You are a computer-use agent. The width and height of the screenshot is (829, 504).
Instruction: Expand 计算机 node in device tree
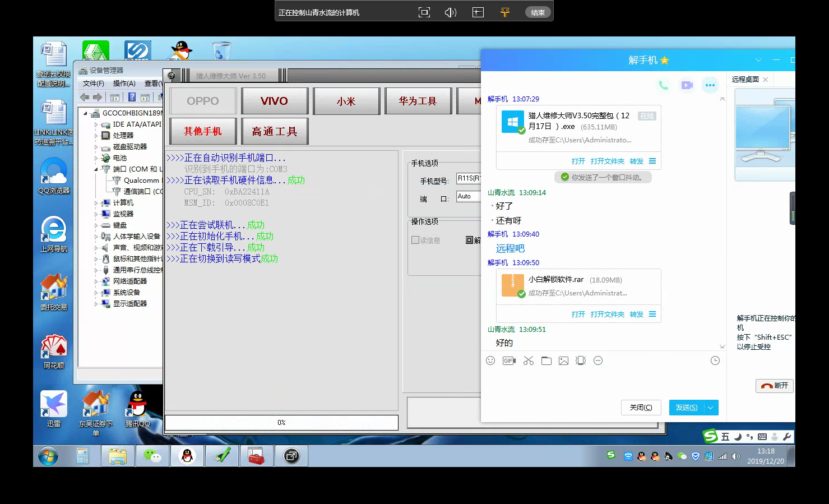pos(96,203)
